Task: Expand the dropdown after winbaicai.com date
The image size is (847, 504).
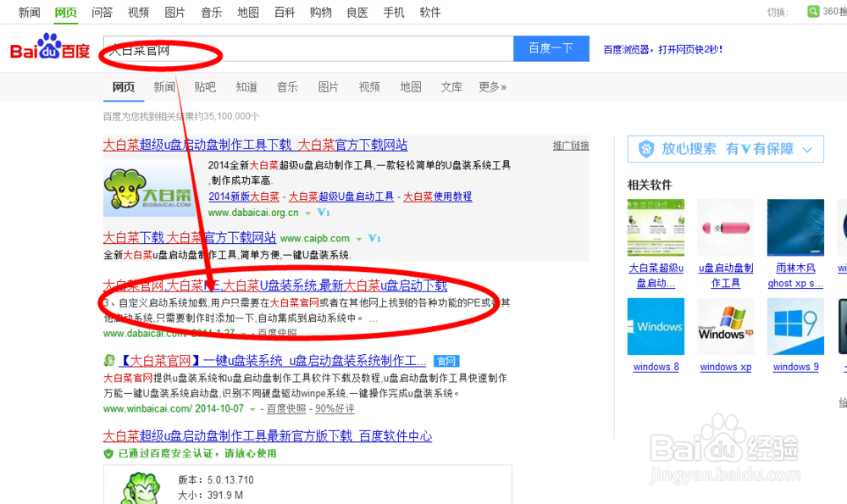Action: click(x=252, y=409)
